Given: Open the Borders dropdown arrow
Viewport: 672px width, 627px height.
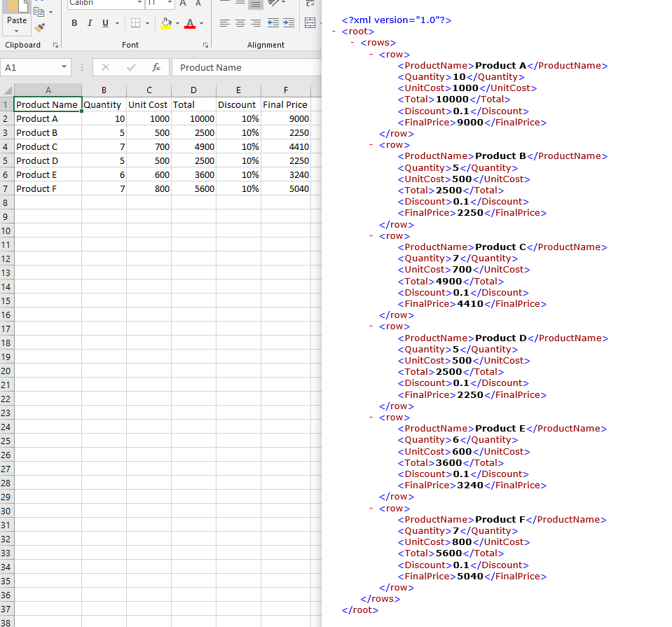Looking at the screenshot, I should tap(147, 23).
